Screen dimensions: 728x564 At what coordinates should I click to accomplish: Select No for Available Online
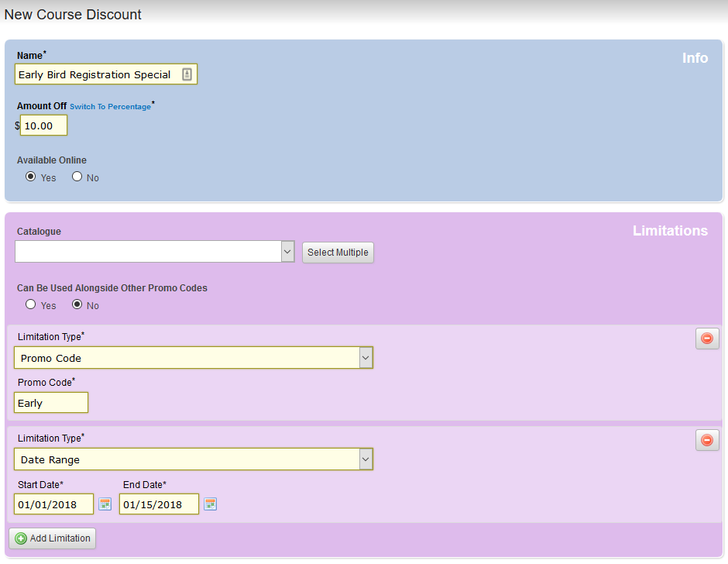point(77,177)
